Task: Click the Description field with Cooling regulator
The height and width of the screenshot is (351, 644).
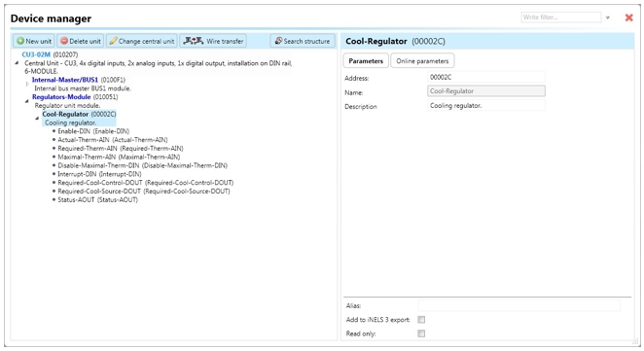Action: click(486, 106)
